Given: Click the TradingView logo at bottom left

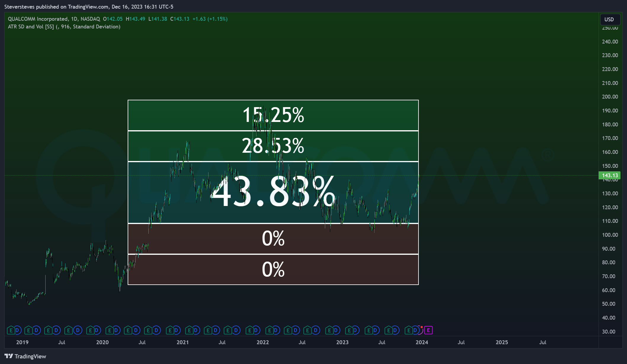Looking at the screenshot, I should coord(25,356).
